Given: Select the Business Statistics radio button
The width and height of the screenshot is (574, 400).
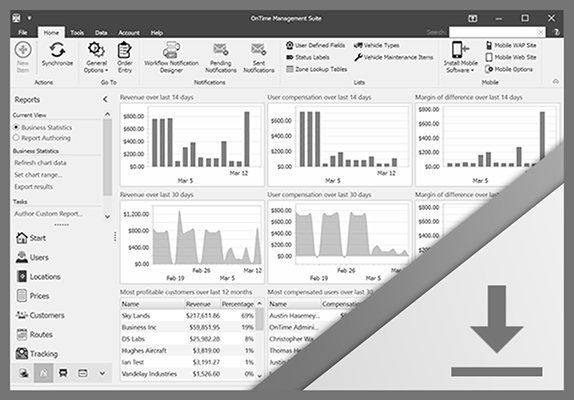Looking at the screenshot, I should (x=16, y=127).
